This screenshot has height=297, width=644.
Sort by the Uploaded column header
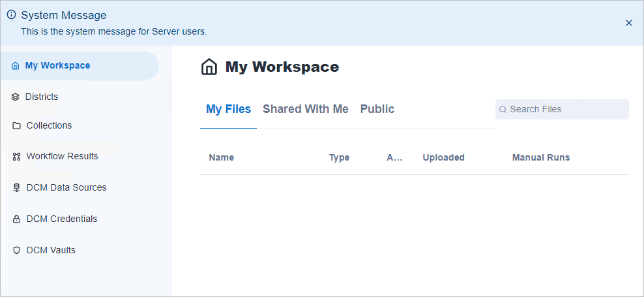(443, 157)
